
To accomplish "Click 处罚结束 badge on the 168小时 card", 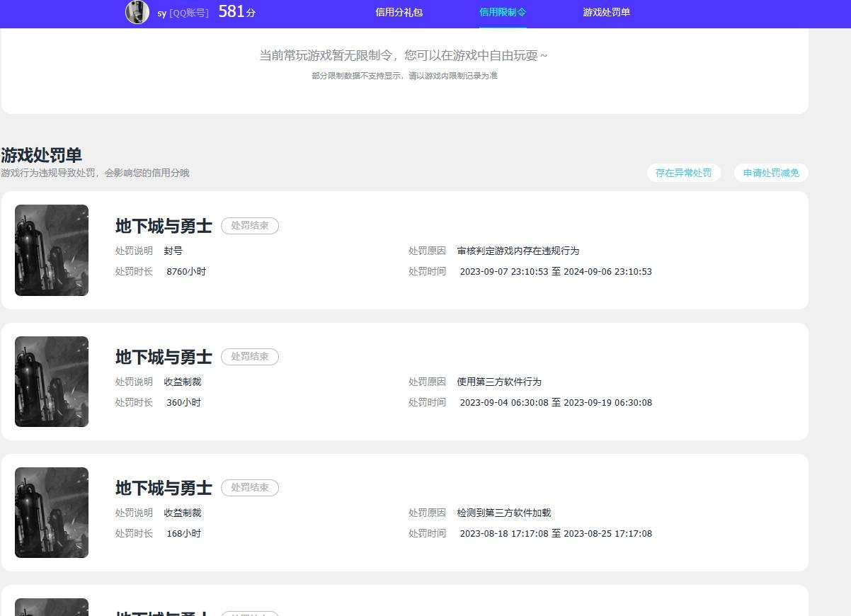I will 250,488.
